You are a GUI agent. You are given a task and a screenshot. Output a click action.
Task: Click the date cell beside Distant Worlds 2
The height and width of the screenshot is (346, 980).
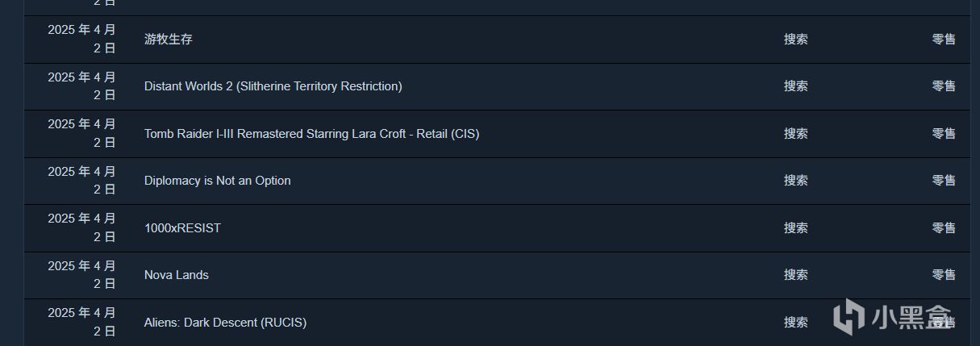[81, 86]
